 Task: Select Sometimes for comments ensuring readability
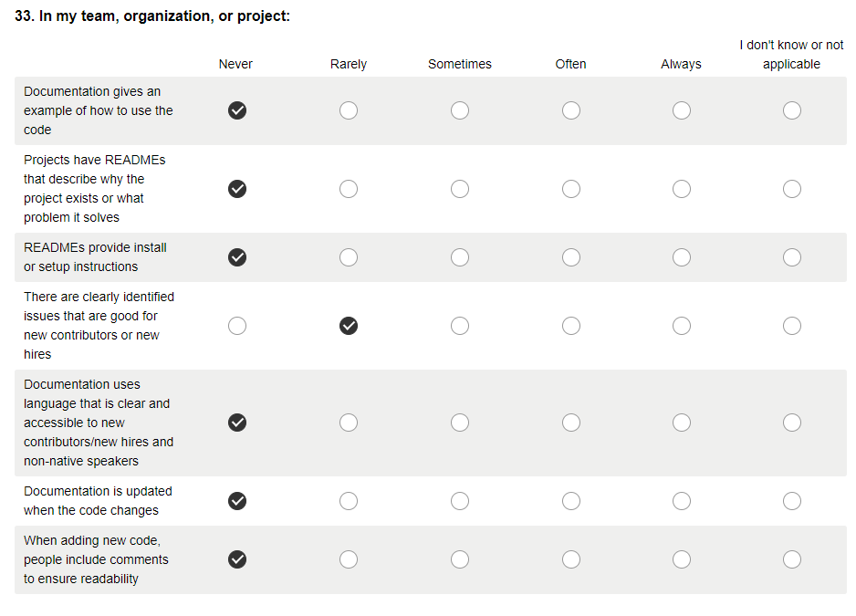pos(460,559)
